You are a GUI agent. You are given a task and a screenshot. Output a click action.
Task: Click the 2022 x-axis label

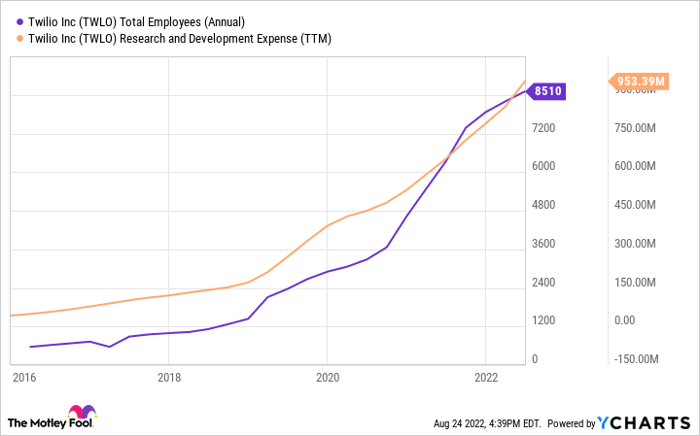[x=486, y=378]
